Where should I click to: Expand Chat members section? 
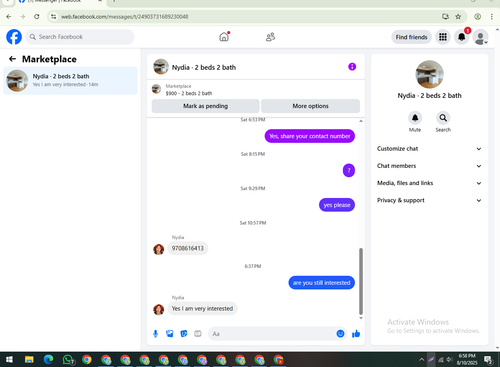[x=429, y=166]
